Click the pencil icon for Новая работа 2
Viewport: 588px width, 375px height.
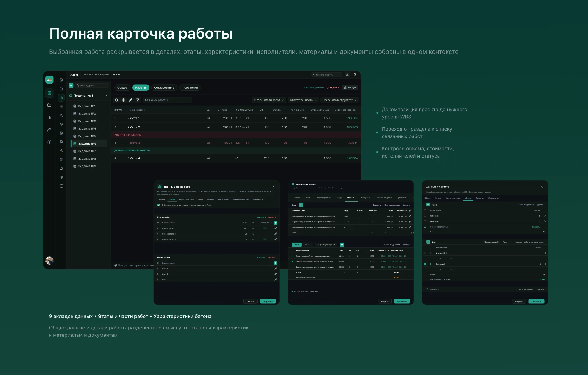[275, 234]
